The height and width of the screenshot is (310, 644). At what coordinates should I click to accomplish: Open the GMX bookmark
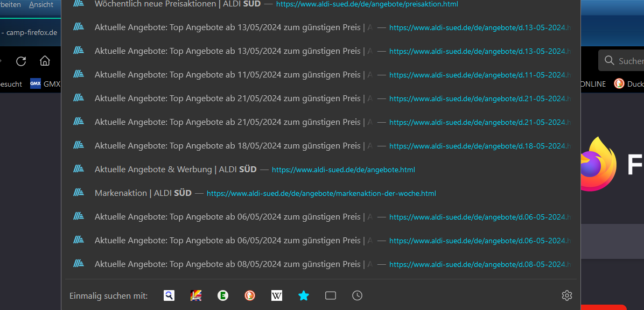click(x=45, y=84)
